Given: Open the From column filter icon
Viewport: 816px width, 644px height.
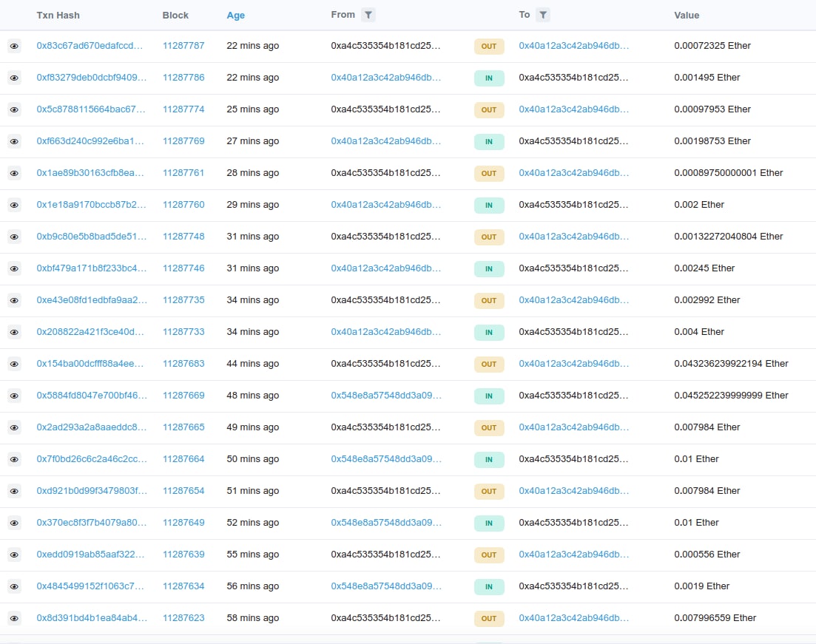Looking at the screenshot, I should point(368,15).
